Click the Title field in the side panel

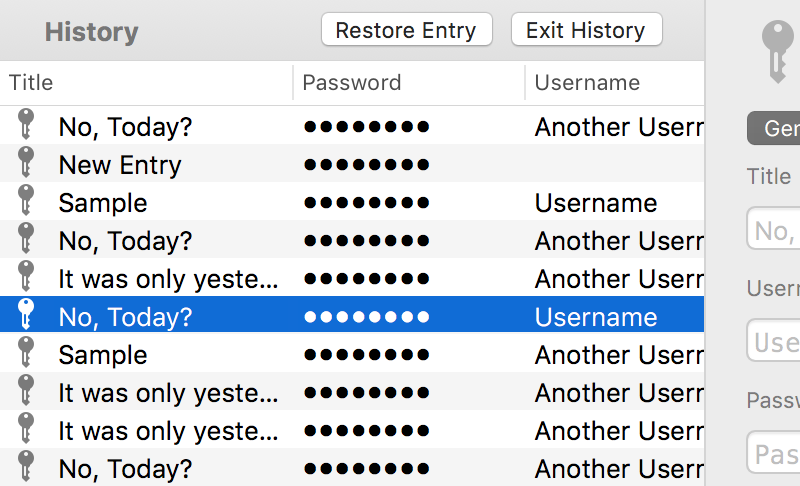click(x=773, y=228)
